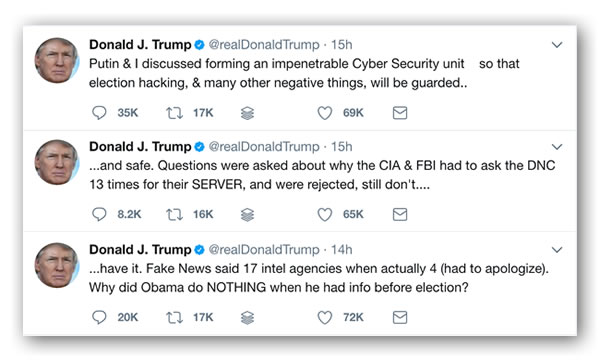Open the profile photo on the second tweet
This screenshot has width=600, height=360.
57,162
